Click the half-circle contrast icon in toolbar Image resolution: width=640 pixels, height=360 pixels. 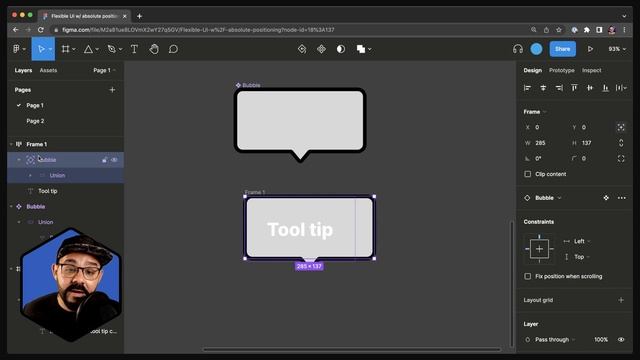click(x=341, y=49)
